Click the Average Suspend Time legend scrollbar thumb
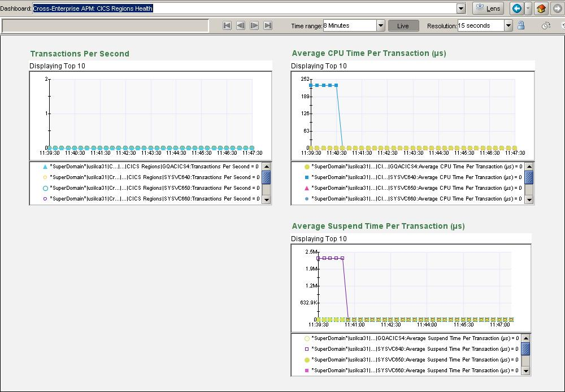Viewport: 565px width, 392px height. pyautogui.click(x=525, y=349)
